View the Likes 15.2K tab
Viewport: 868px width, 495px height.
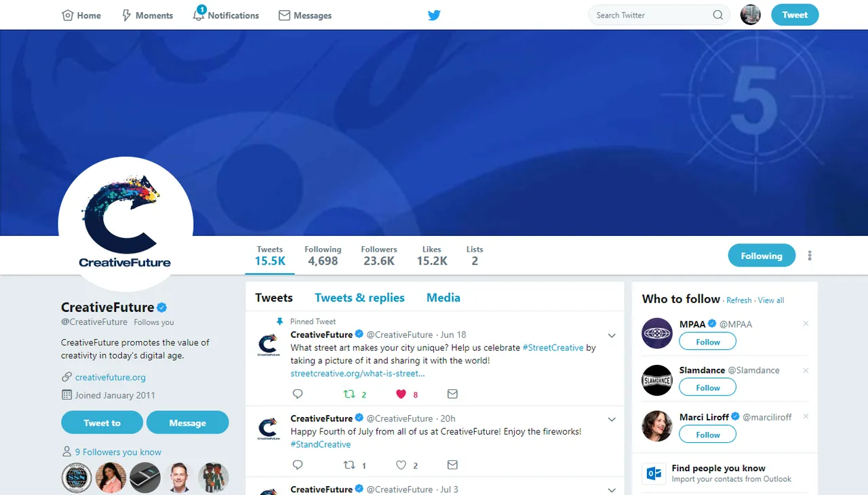tap(432, 256)
